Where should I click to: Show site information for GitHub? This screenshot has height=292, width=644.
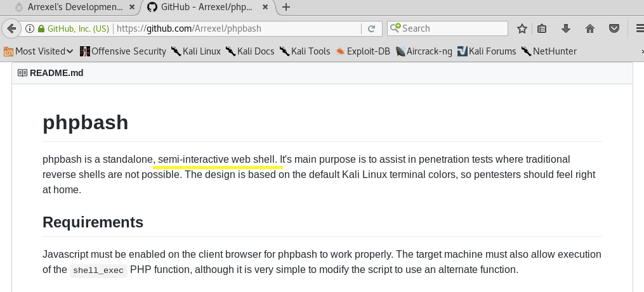(x=30, y=29)
